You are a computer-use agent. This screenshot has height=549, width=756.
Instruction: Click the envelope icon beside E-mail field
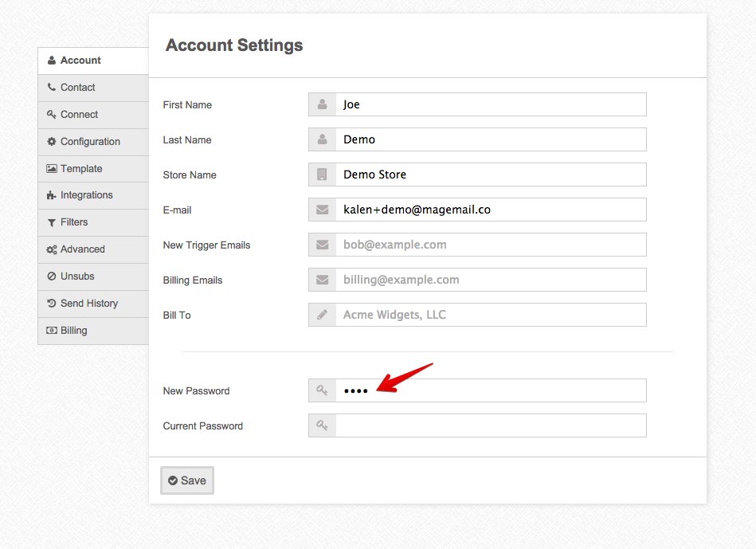tap(323, 210)
